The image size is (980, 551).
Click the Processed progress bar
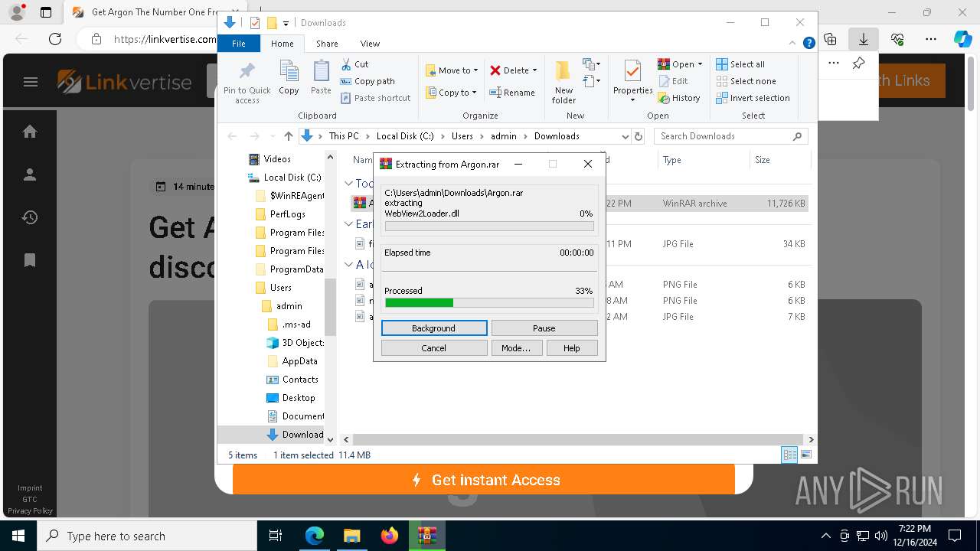489,303
